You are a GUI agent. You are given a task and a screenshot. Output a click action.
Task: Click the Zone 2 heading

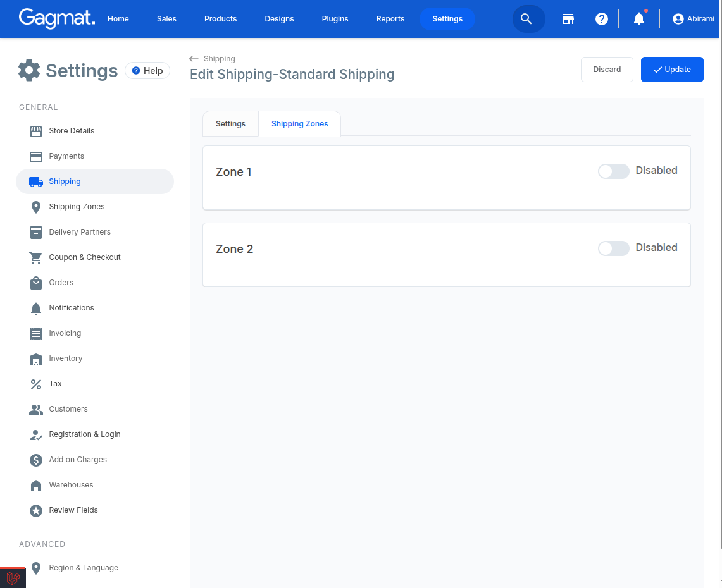[234, 249]
